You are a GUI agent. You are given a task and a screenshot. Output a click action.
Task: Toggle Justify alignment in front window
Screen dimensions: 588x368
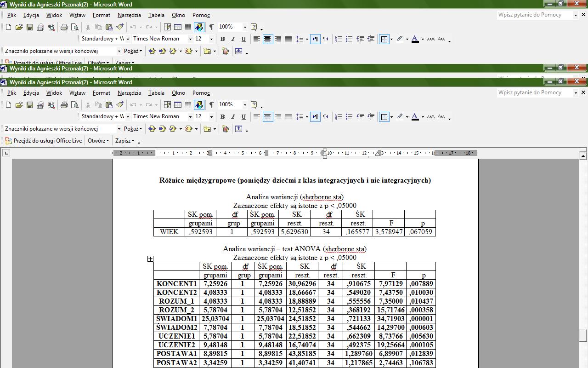coord(288,117)
